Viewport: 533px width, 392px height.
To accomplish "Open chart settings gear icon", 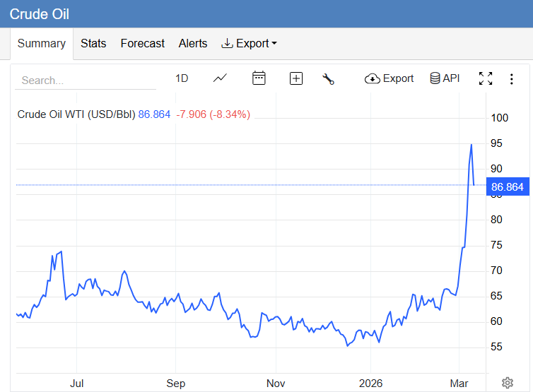I will [x=507, y=383].
